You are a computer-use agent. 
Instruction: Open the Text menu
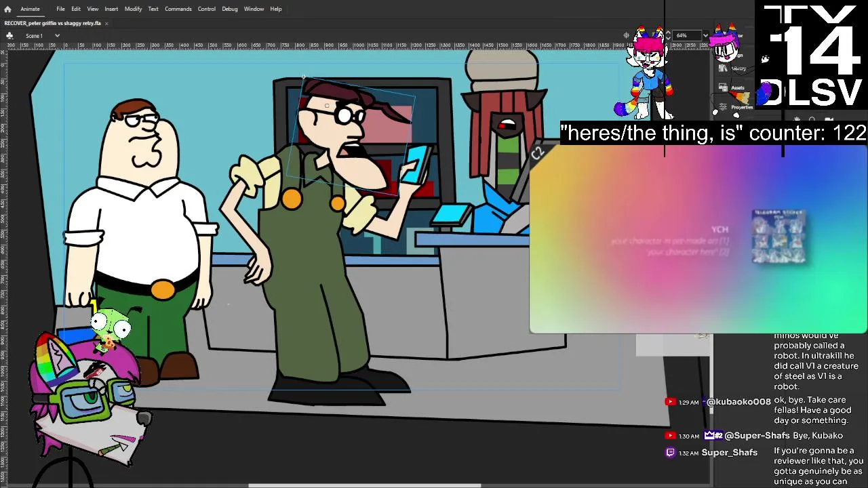point(153,9)
